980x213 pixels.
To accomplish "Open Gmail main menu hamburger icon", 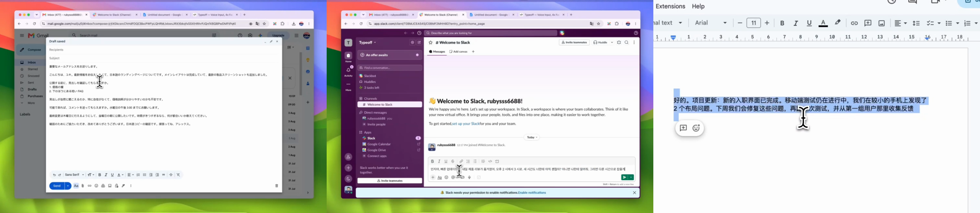I will click(22, 35).
